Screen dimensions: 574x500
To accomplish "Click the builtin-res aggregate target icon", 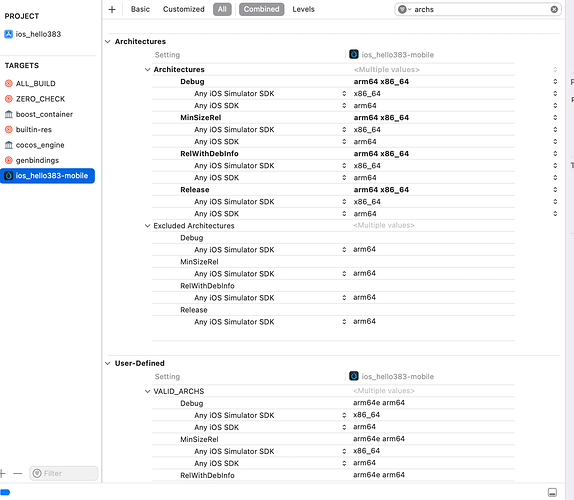I will pos(8,130).
